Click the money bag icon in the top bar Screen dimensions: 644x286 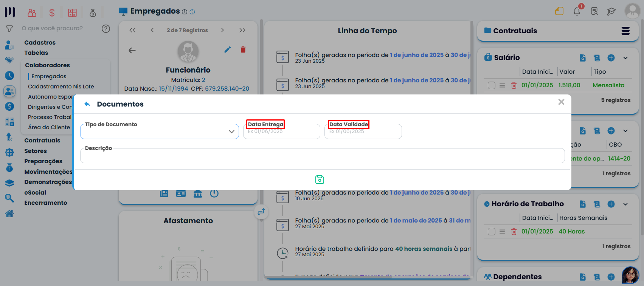[x=93, y=13]
